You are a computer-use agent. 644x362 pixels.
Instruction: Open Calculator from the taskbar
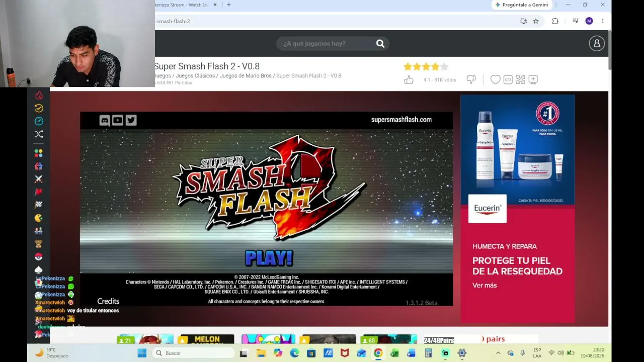pos(428,353)
